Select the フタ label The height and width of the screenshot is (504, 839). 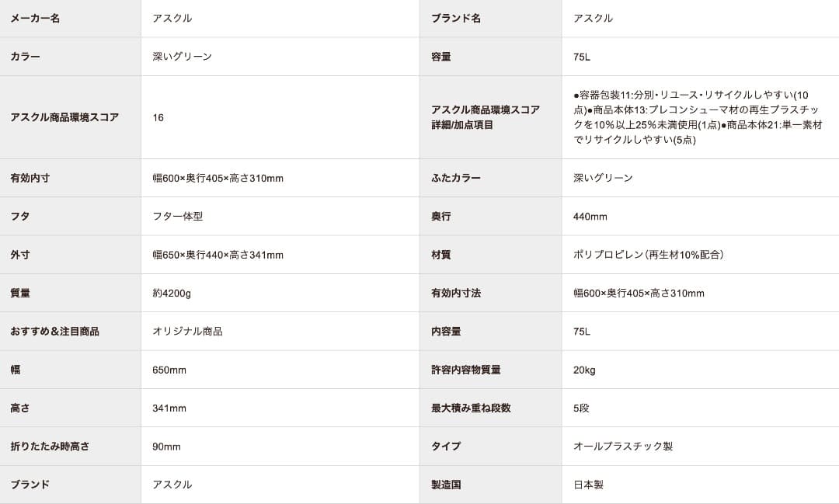(19, 217)
